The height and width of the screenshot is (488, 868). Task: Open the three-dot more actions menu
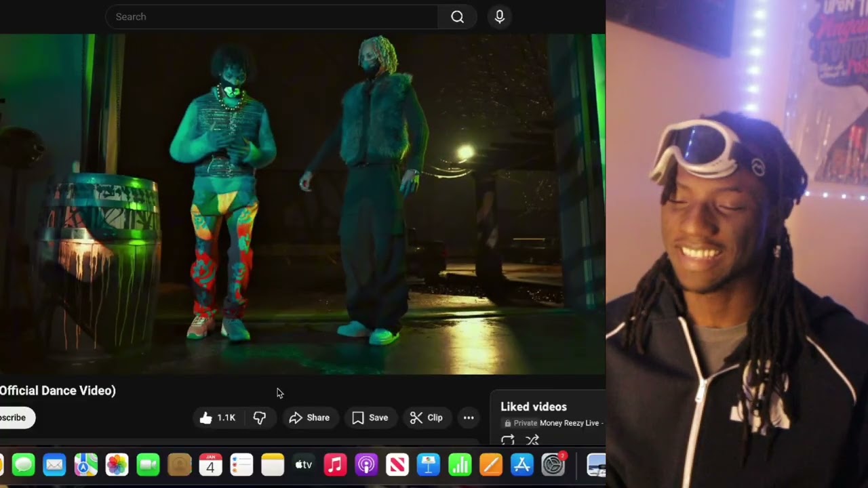tap(469, 418)
